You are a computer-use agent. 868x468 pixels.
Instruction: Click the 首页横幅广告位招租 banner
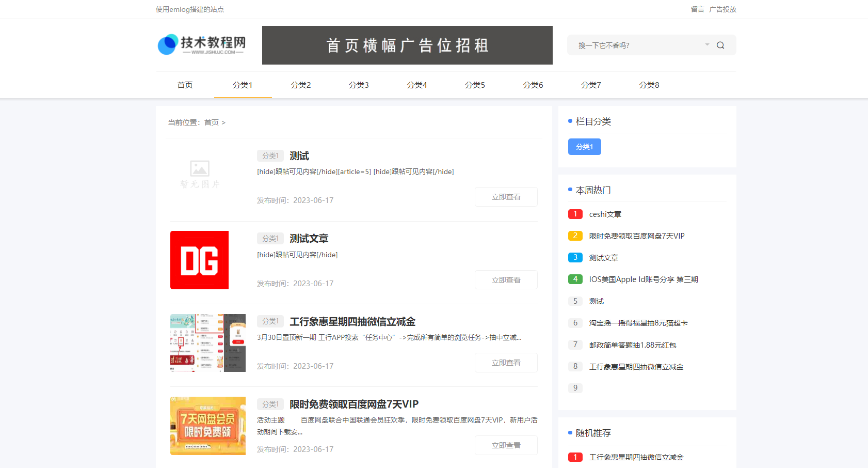pyautogui.click(x=407, y=45)
